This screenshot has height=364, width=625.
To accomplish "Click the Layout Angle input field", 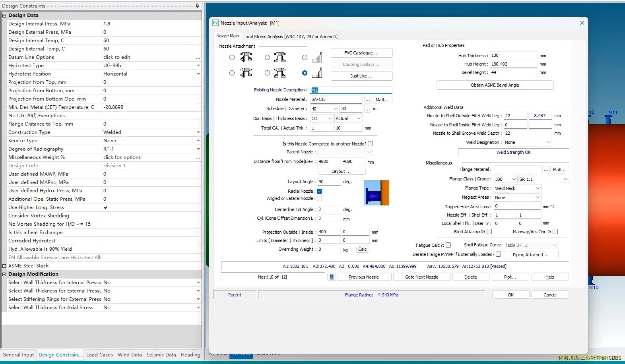I will pos(329,182).
